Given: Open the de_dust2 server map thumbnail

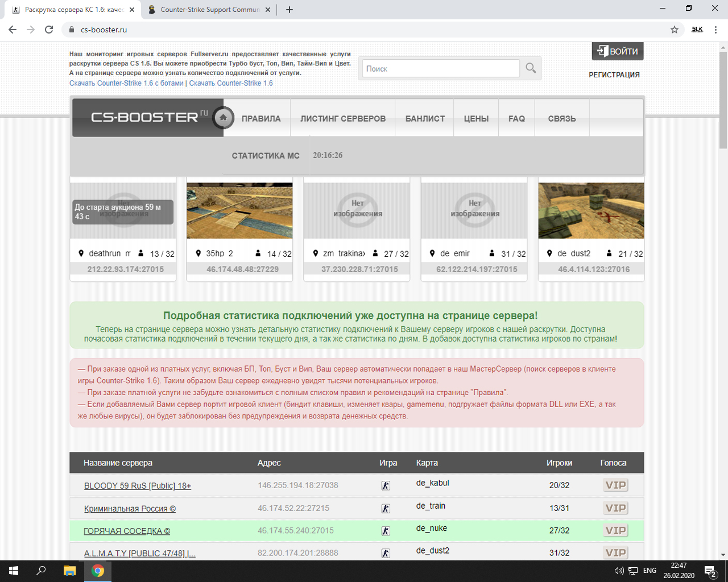Looking at the screenshot, I should pos(591,210).
